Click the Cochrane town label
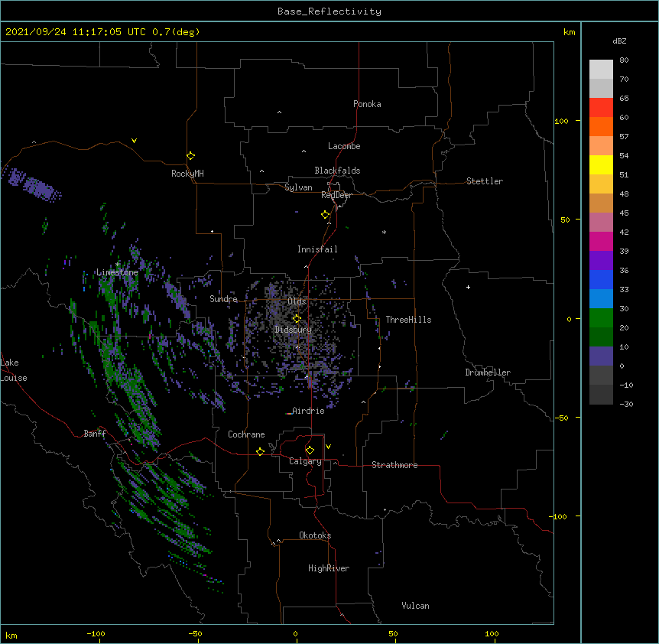The image size is (659, 644). (x=246, y=434)
